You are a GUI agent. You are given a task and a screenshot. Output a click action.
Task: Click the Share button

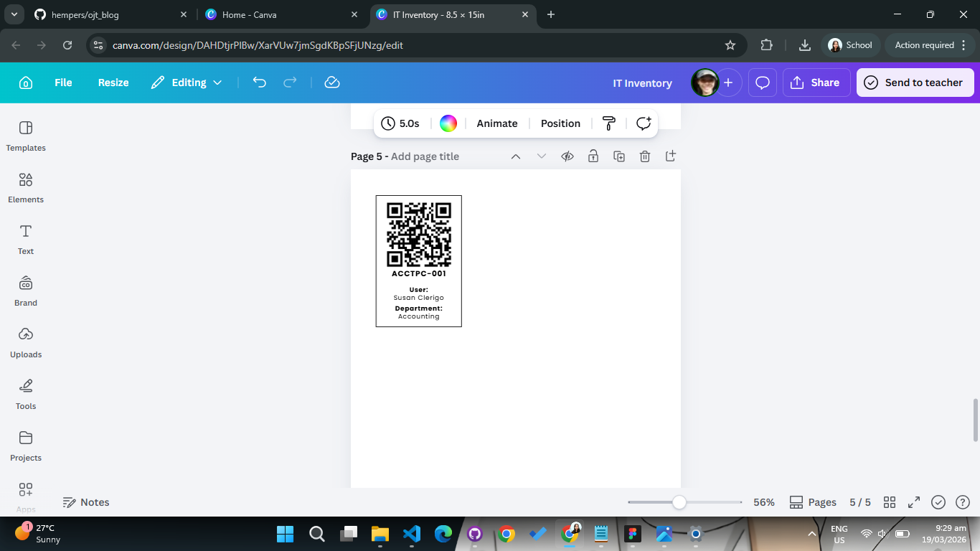pyautogui.click(x=816, y=83)
